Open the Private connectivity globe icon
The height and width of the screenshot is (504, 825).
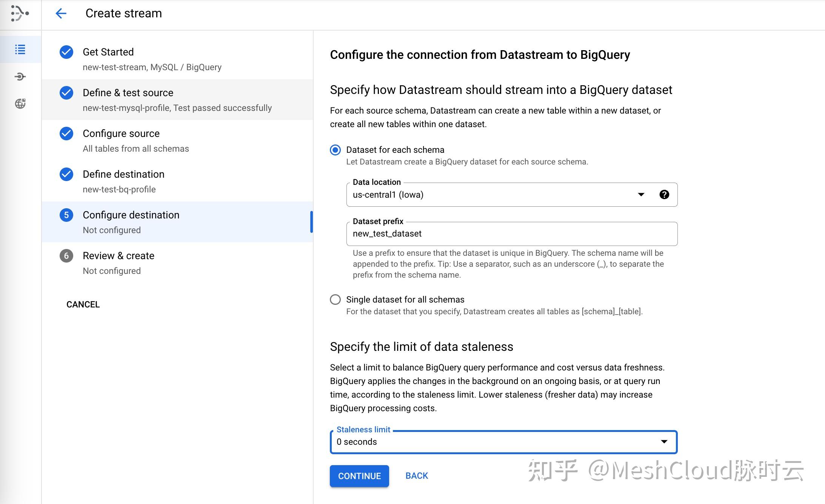20,103
